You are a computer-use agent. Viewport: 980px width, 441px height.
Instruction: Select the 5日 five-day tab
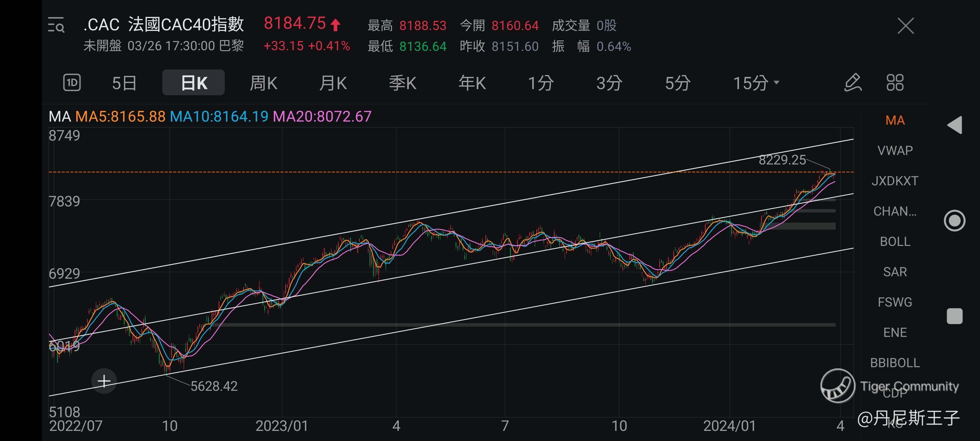point(124,83)
